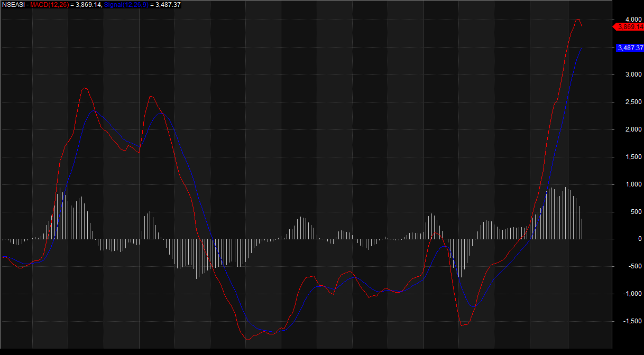Click the 1,000 label on the y-axis

(627, 184)
